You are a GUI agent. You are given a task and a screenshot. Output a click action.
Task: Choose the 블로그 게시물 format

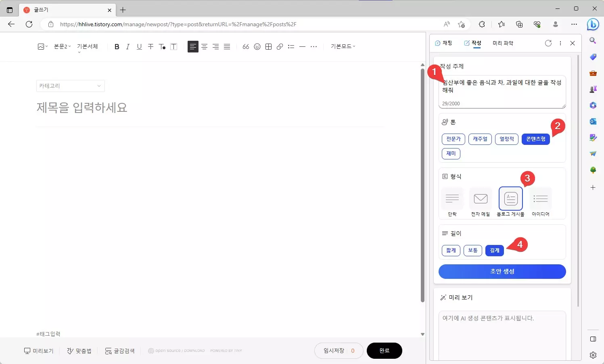point(511,202)
